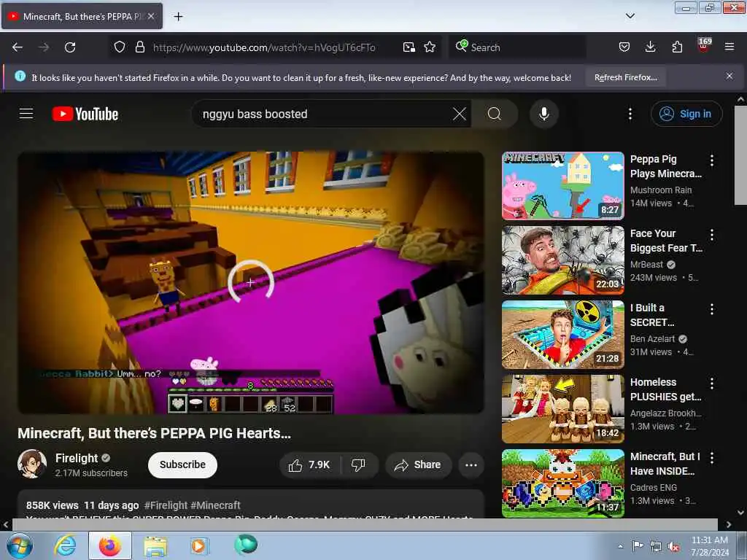
Task: Click the Refresh Firefox button
Action: click(625, 77)
